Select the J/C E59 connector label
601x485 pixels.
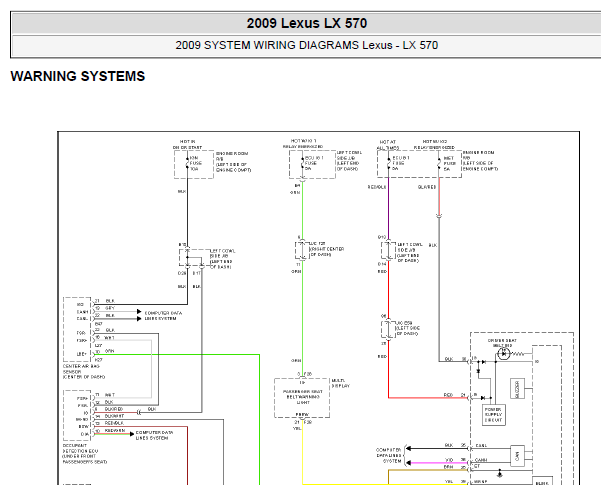[x=407, y=328]
